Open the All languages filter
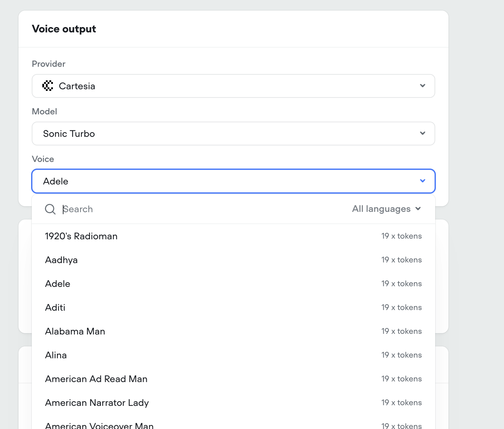Viewport: 504px width, 429px height. tap(386, 209)
